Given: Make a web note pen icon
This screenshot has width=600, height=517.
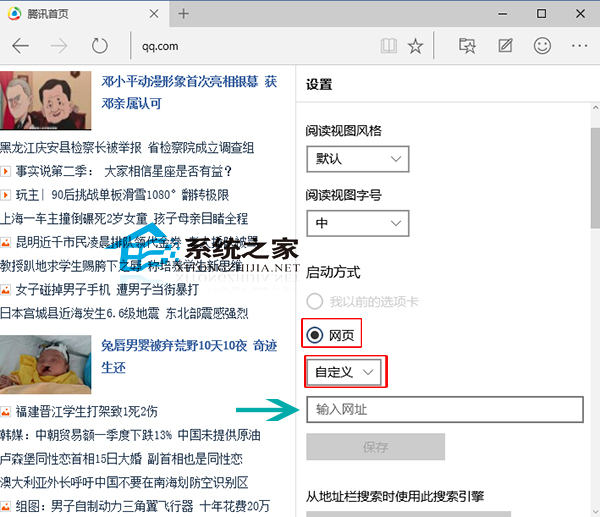Looking at the screenshot, I should [505, 46].
